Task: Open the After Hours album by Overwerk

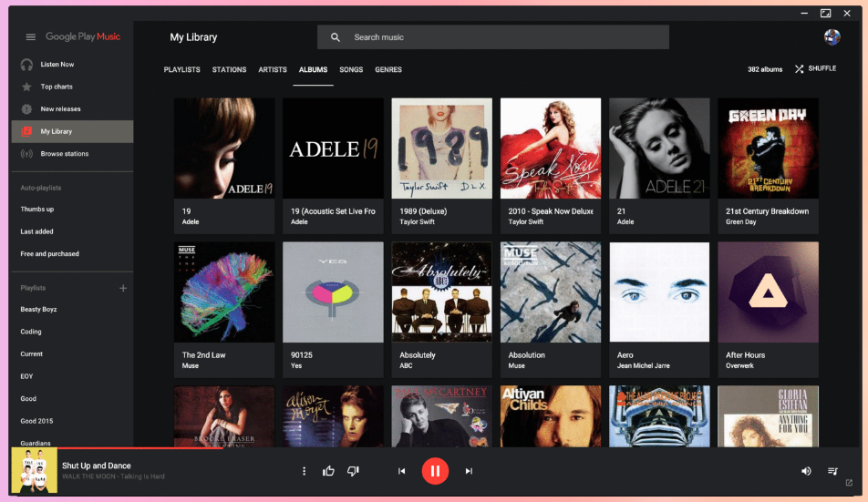Action: click(x=768, y=292)
